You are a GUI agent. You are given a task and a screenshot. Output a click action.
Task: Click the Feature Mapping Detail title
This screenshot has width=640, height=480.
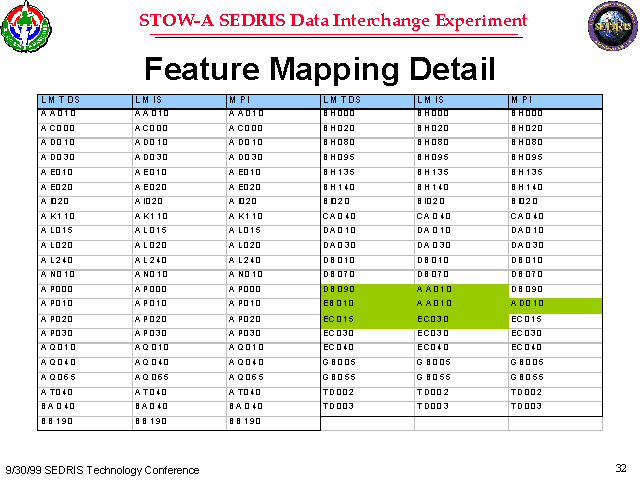tap(320, 68)
